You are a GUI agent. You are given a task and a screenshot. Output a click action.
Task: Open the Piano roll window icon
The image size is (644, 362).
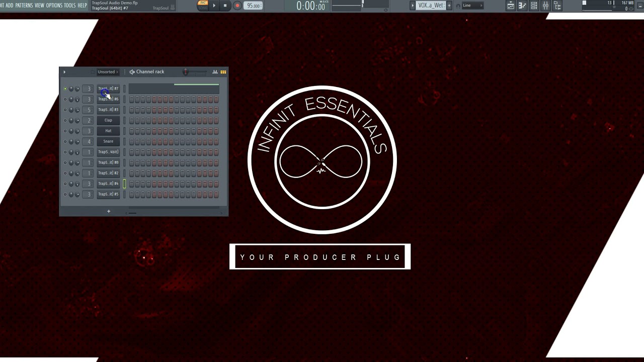tap(522, 6)
